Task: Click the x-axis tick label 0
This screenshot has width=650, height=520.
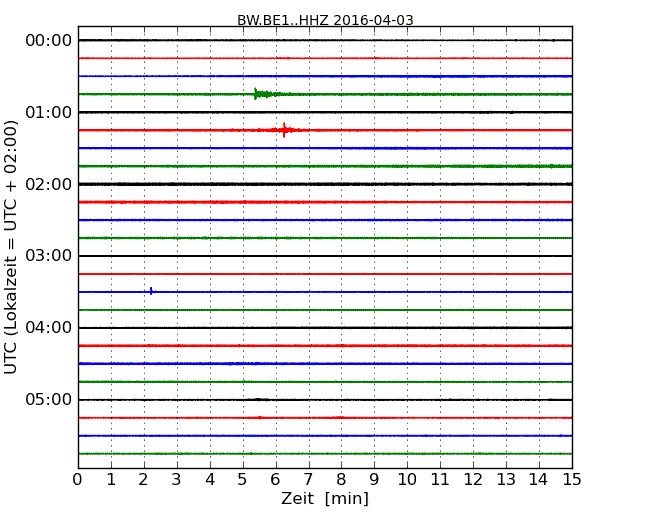Action: click(78, 480)
